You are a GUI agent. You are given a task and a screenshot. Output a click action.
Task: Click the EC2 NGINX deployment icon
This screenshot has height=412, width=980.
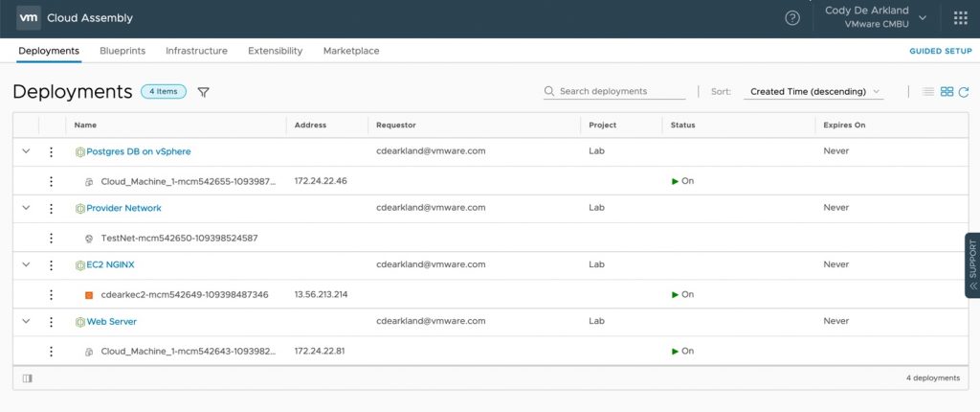click(80, 265)
